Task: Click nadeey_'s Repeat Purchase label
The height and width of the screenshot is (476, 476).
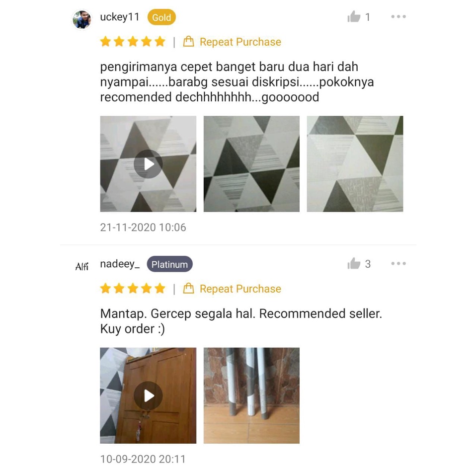Action: pos(240,289)
